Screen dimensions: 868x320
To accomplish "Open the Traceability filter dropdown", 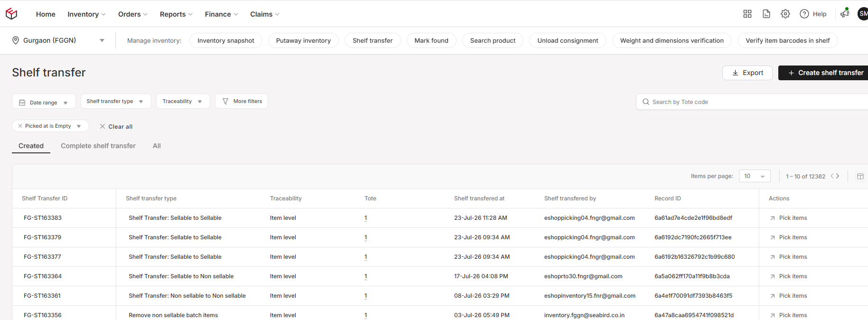I will tap(183, 101).
